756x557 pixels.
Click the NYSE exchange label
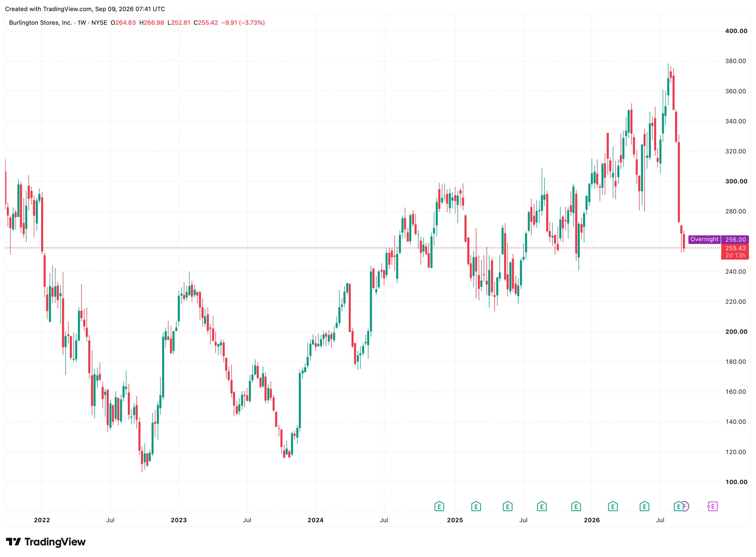tap(100, 22)
